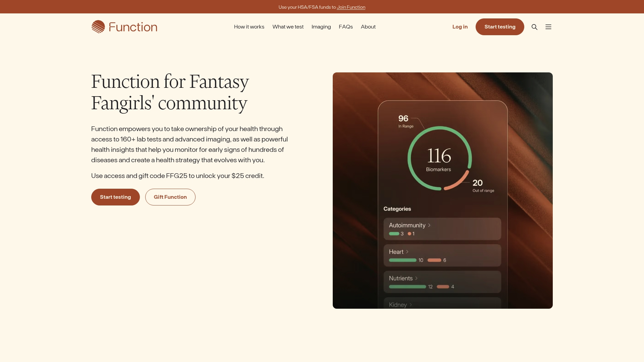
Task: Go to What we test page
Action: [288, 27]
